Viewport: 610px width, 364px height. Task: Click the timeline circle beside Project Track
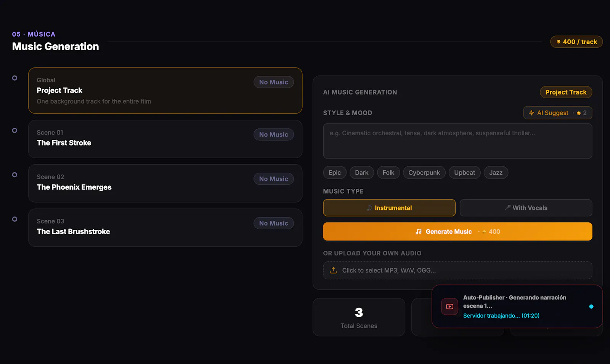click(x=14, y=78)
